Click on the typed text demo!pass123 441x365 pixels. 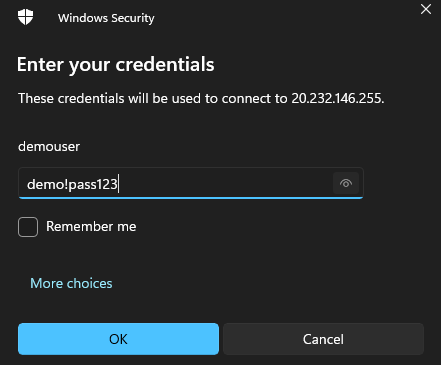[72, 184]
